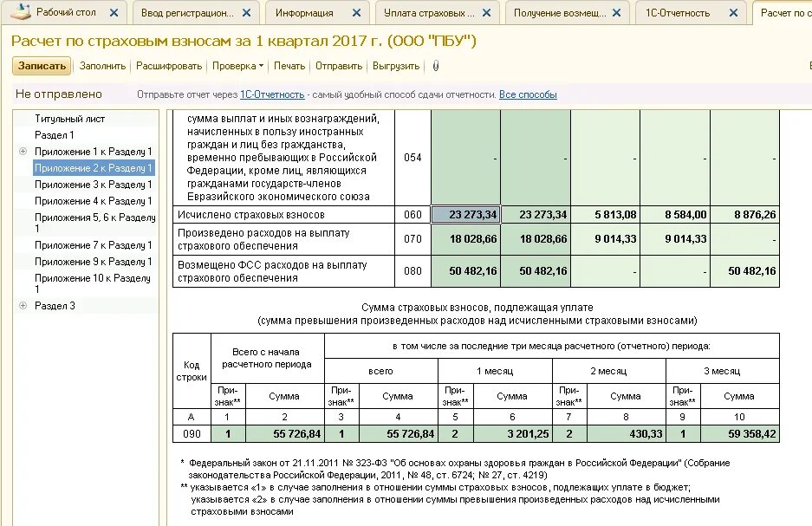Click the Отправить button
This screenshot has width=812, height=526.
(339, 66)
